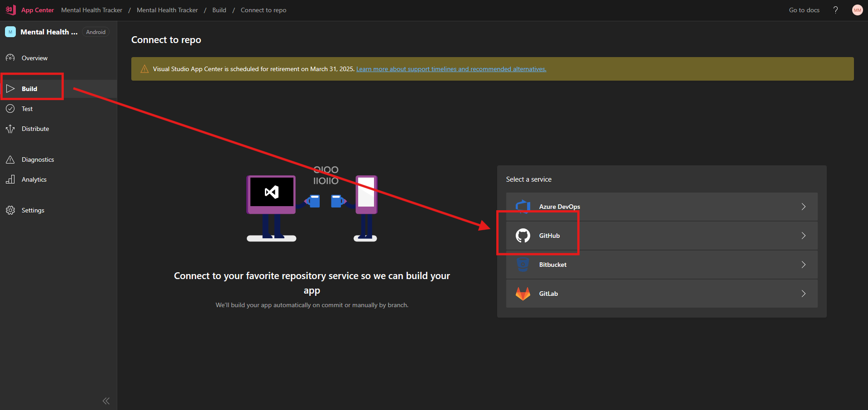Open the Overview sidebar item
Image resolution: width=868 pixels, height=410 pixels.
coord(58,58)
